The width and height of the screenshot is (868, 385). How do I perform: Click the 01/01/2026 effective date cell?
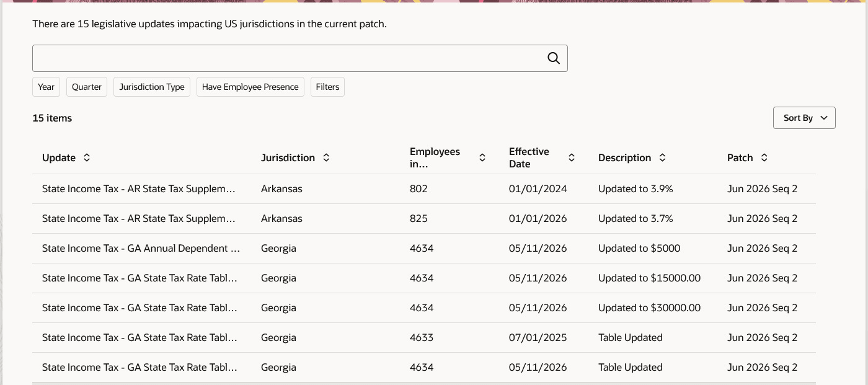538,218
